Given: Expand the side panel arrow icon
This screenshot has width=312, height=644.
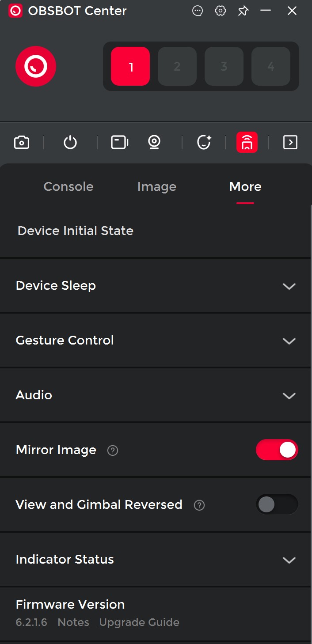Looking at the screenshot, I should (290, 142).
